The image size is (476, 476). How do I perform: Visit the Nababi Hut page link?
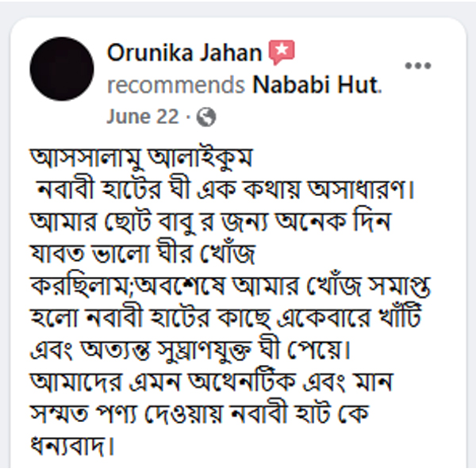[317, 84]
